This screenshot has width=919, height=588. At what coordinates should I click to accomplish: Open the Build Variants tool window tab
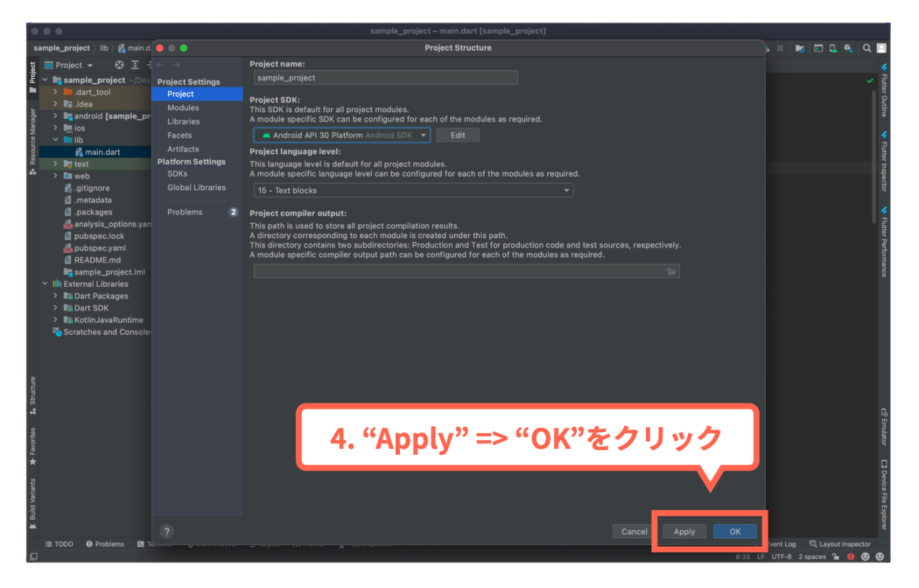coord(32,504)
